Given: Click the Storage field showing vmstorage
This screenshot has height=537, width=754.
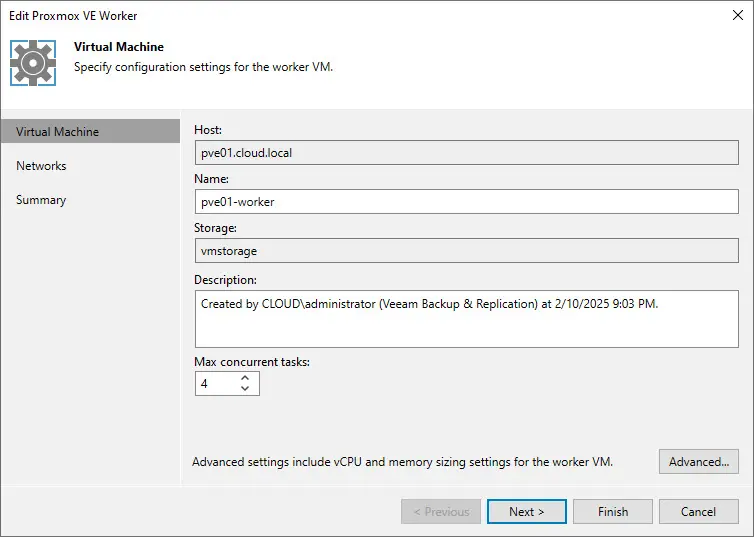Looking at the screenshot, I should pos(466,252).
